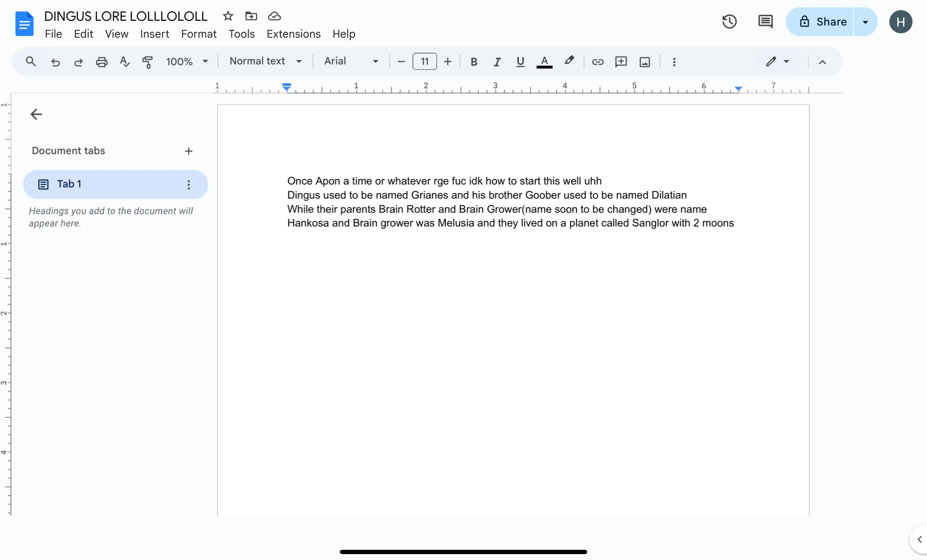Click the insert link icon
The width and height of the screenshot is (927, 560).
pyautogui.click(x=597, y=62)
